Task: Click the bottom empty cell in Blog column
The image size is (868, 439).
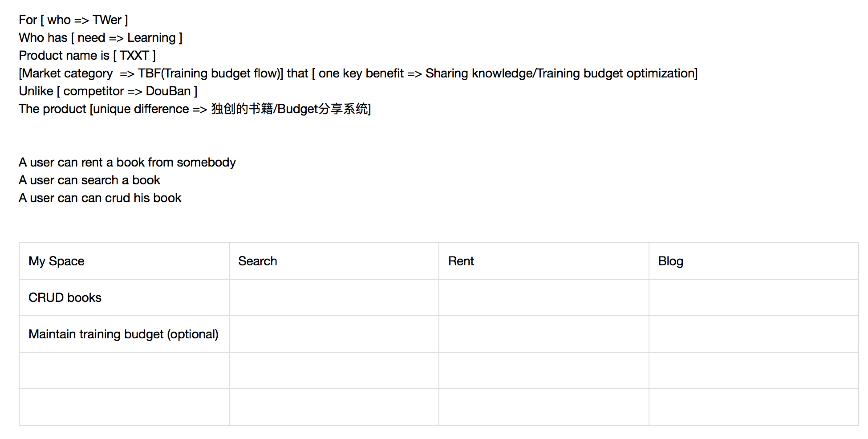Action: [x=754, y=407]
